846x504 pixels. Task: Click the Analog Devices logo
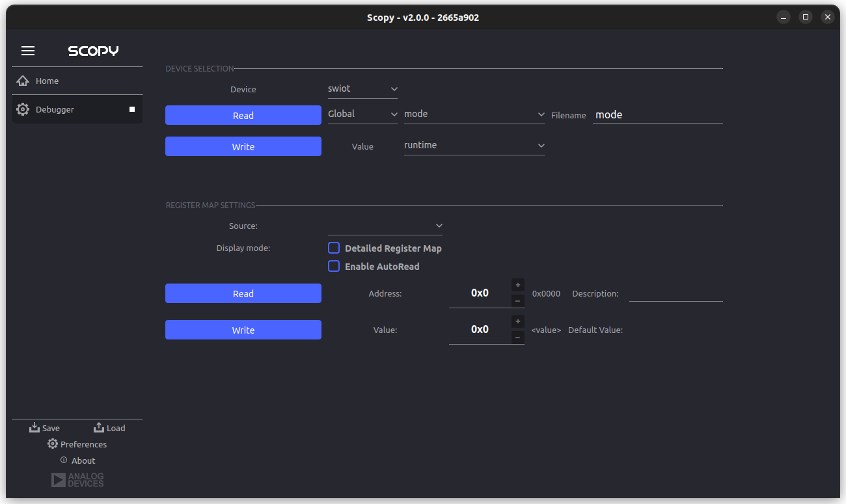pos(77,480)
